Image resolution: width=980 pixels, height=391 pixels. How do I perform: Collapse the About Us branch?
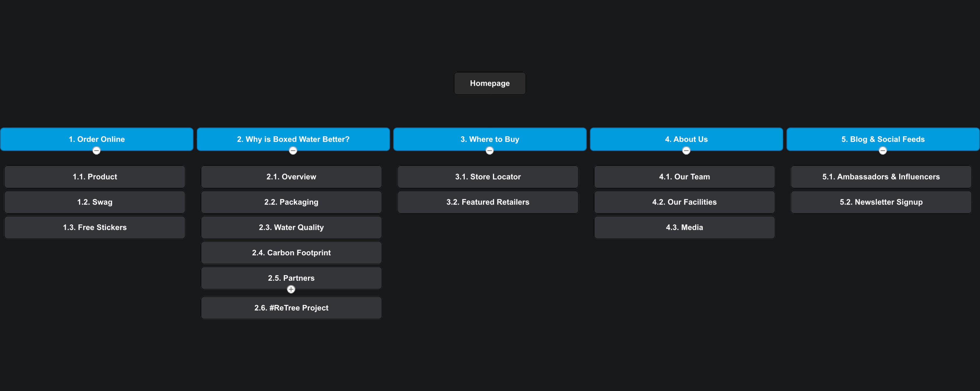pyautogui.click(x=686, y=151)
